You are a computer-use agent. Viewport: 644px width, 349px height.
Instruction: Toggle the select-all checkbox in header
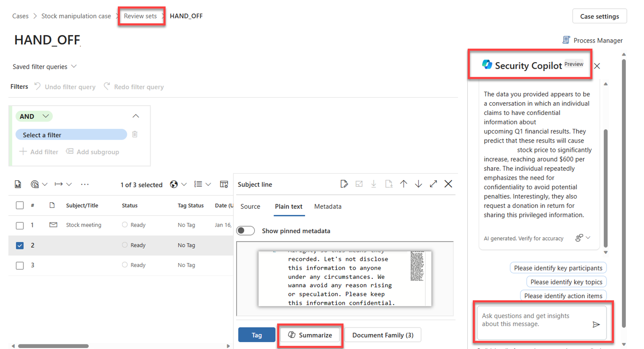pyautogui.click(x=20, y=205)
